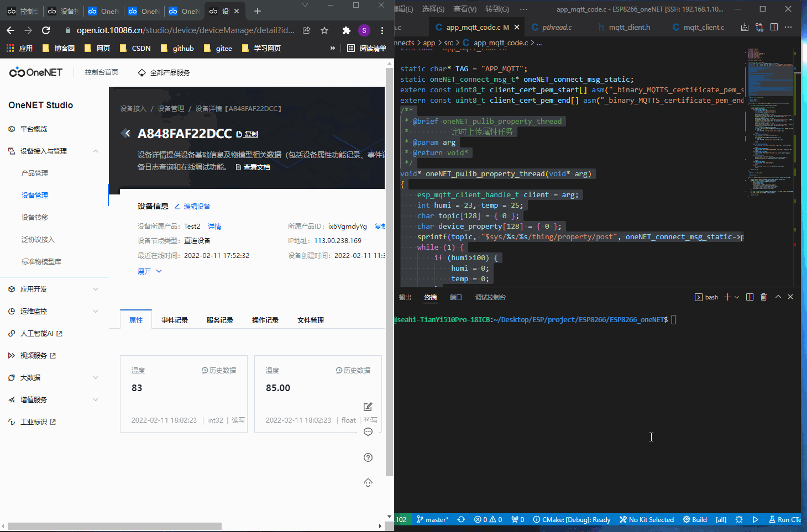This screenshot has width=807, height=532.
Task: Open the chat support bubble icon
Action: [x=368, y=432]
